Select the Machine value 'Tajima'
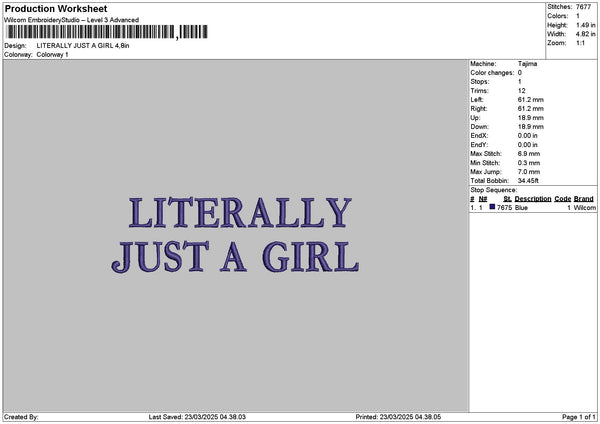This screenshot has width=600, height=424. (x=528, y=64)
